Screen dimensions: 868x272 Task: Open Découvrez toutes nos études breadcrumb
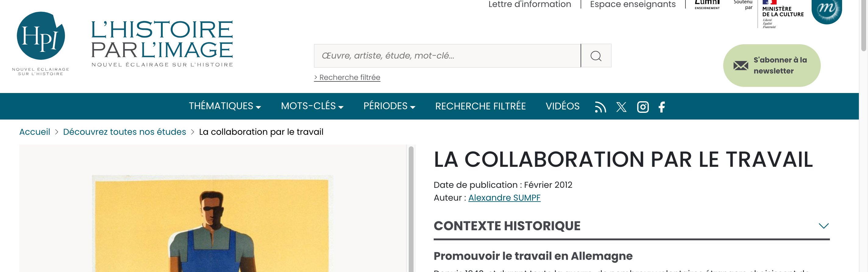[x=124, y=132]
